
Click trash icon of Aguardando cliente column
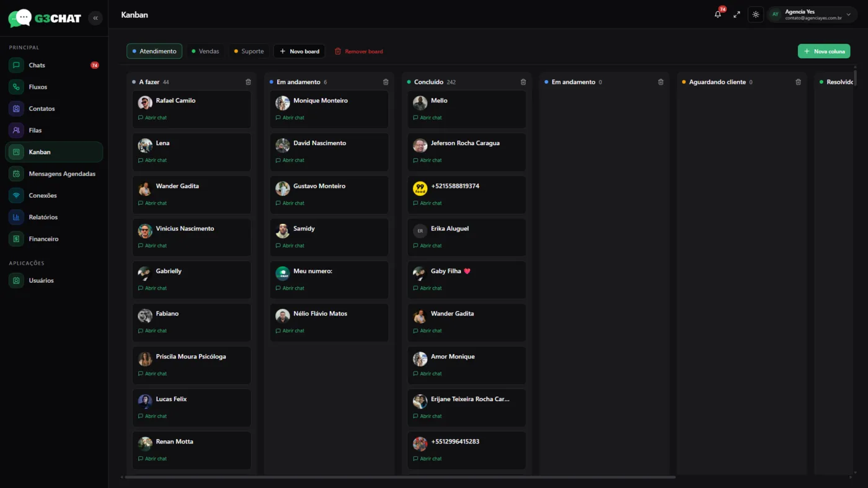point(798,82)
